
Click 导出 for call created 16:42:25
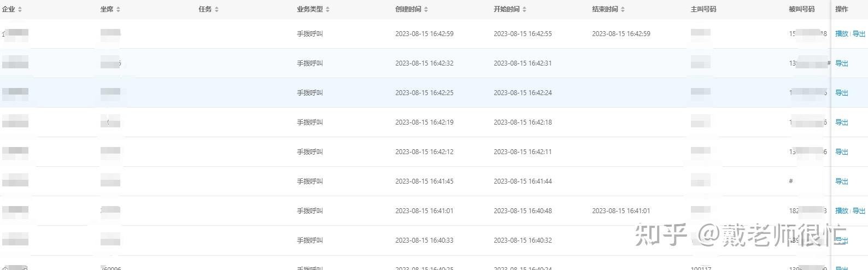coord(841,93)
